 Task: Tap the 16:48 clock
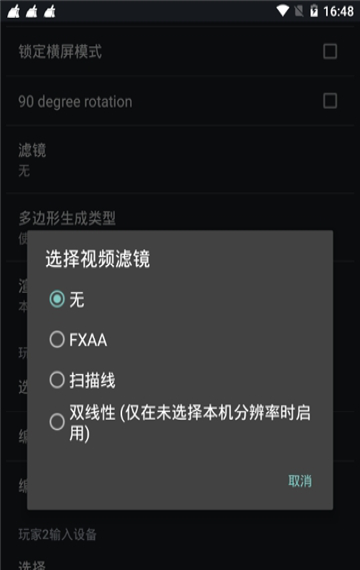click(x=338, y=11)
